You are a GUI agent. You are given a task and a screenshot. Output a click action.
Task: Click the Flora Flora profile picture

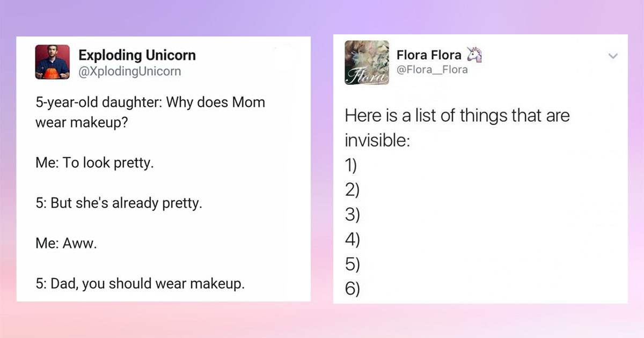click(x=367, y=63)
